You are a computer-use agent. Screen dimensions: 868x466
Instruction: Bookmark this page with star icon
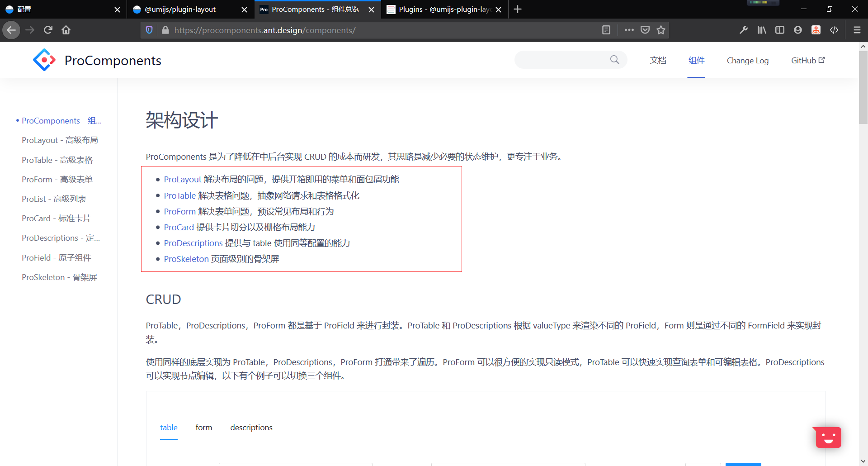coord(661,30)
